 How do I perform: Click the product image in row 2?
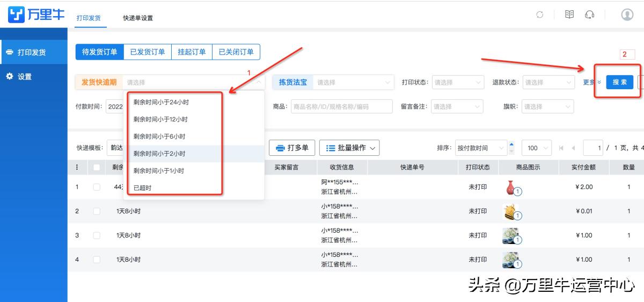511,212
